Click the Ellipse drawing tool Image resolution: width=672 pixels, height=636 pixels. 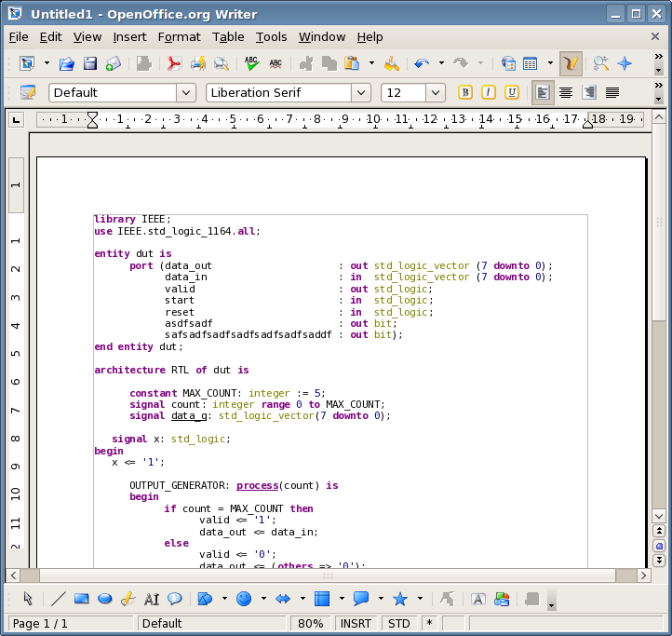[105, 599]
